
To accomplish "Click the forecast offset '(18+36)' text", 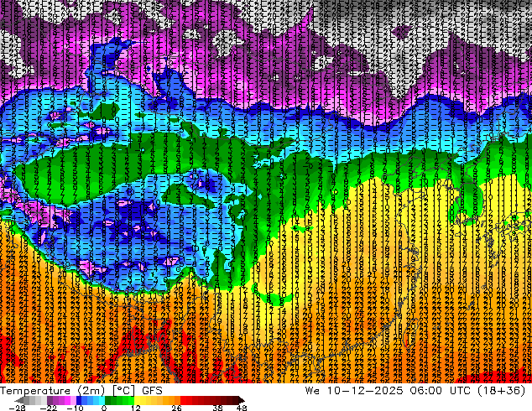I will [x=502, y=391].
